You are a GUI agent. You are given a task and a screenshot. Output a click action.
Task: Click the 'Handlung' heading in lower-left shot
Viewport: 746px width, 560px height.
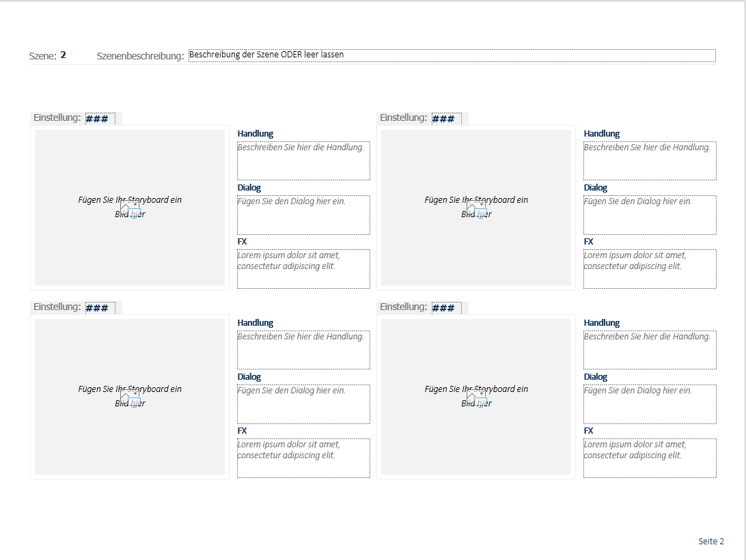click(x=255, y=322)
